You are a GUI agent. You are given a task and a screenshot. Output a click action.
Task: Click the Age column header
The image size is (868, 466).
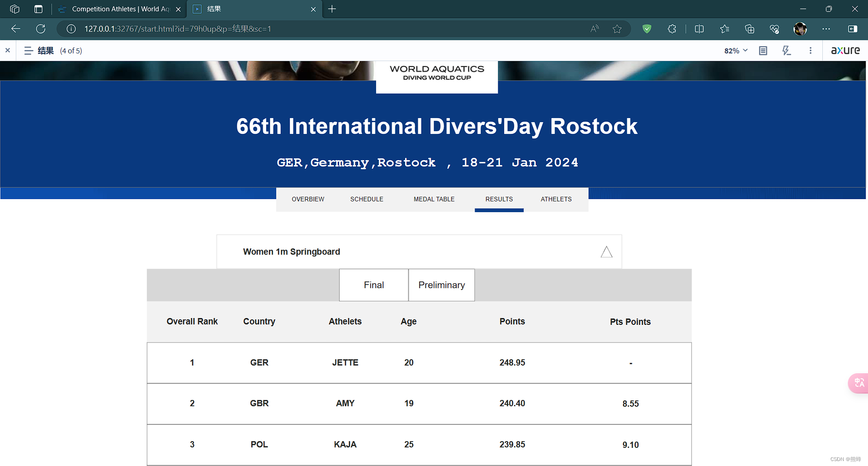(409, 321)
